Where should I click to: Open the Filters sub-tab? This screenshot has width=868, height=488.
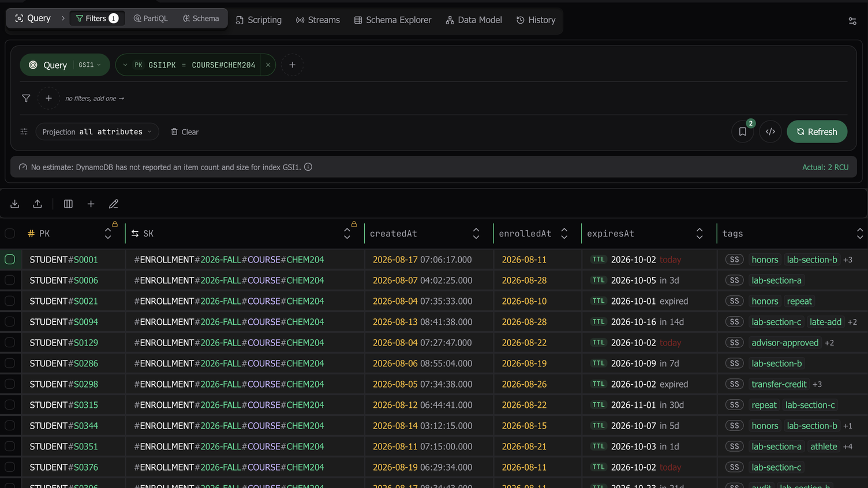pyautogui.click(x=97, y=18)
